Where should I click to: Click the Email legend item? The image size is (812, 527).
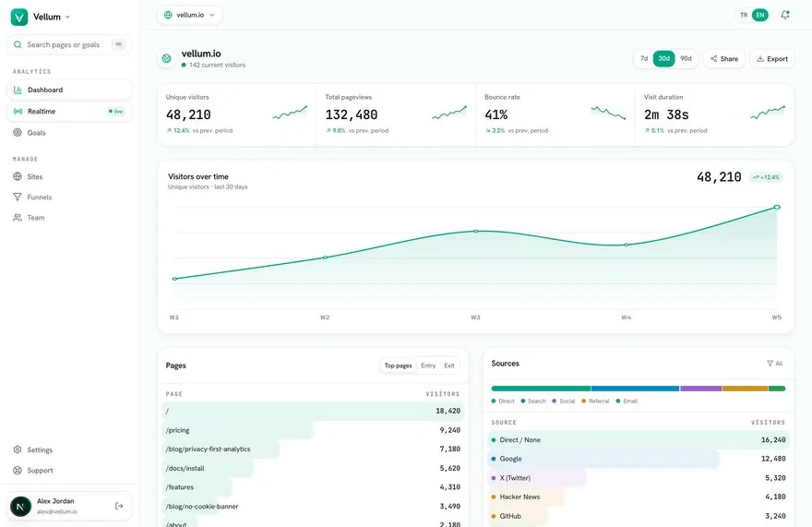pos(627,401)
